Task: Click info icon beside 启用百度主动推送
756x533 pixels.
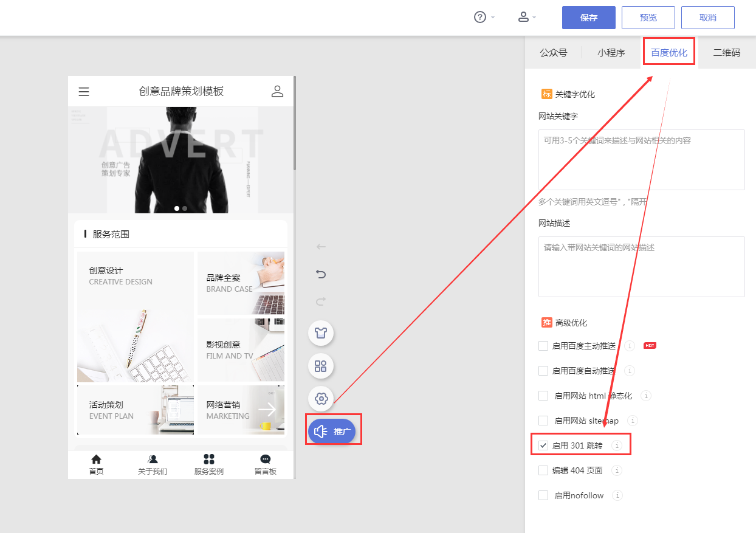Action: tap(630, 346)
